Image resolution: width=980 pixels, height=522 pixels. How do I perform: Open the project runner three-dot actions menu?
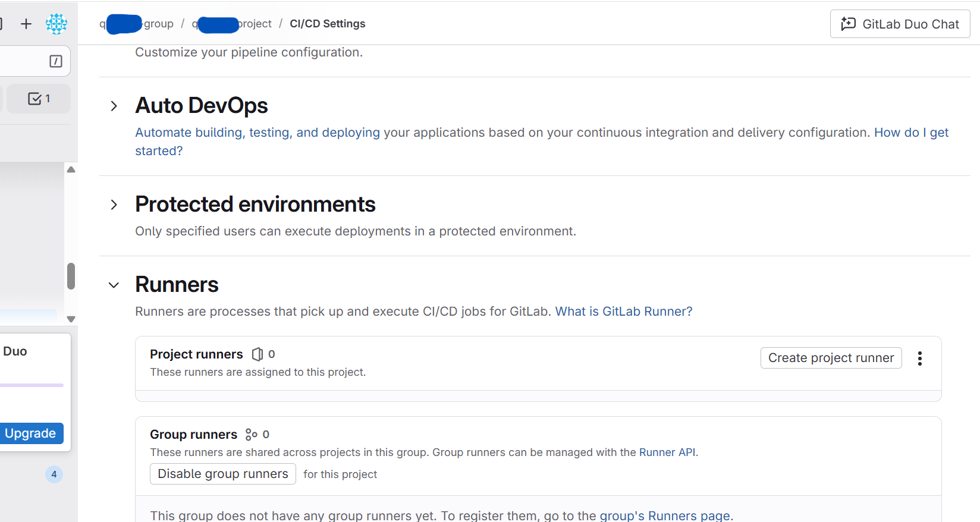(919, 359)
